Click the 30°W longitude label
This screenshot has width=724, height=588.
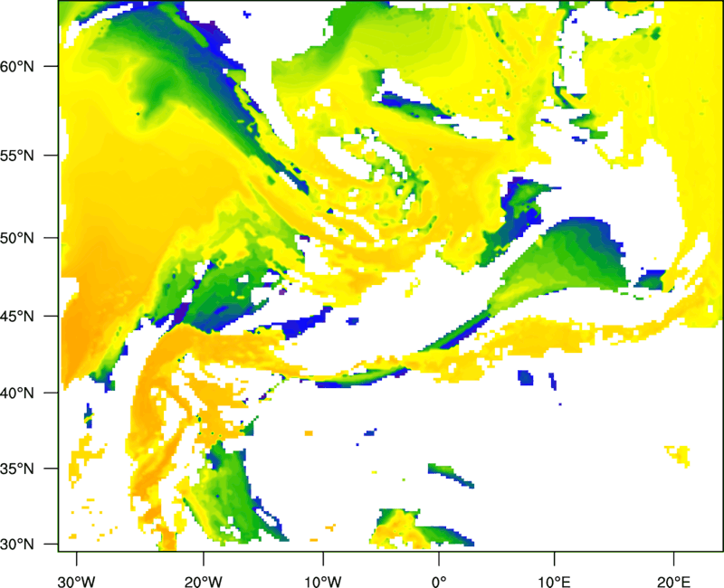pos(77,582)
